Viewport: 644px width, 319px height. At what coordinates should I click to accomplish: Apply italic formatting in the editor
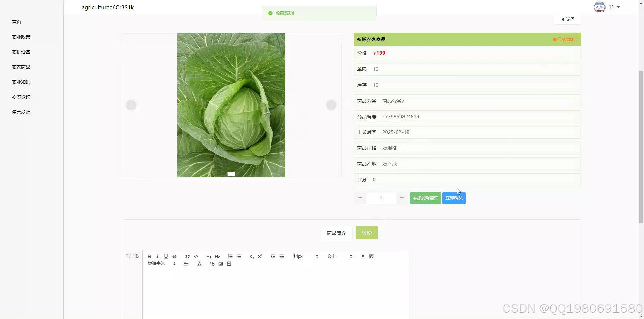point(158,256)
